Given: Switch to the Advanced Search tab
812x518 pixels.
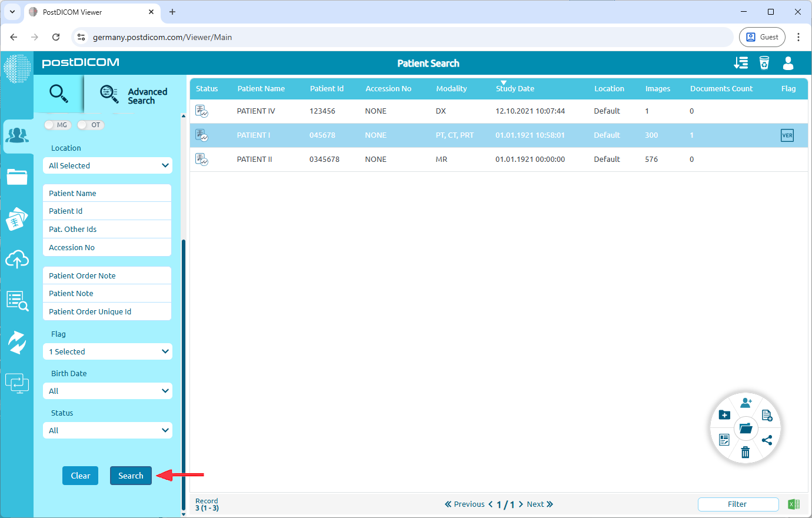Looking at the screenshot, I should tap(134, 95).
